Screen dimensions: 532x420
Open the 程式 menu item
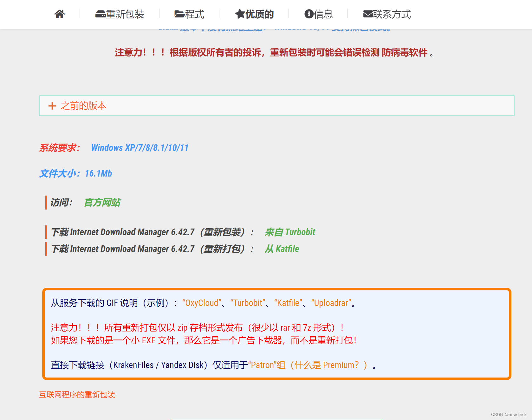click(x=189, y=14)
